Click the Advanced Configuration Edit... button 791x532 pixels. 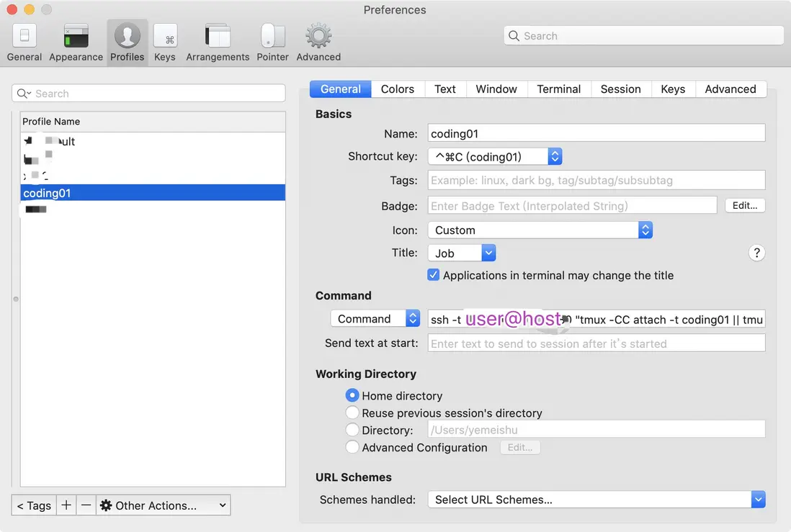520,447
